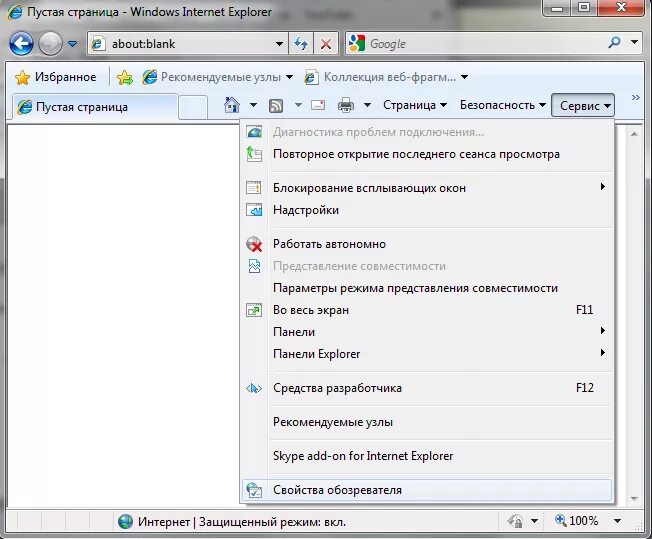
Task: Select Skype add-on for Internet Explorer
Action: pyautogui.click(x=426, y=456)
